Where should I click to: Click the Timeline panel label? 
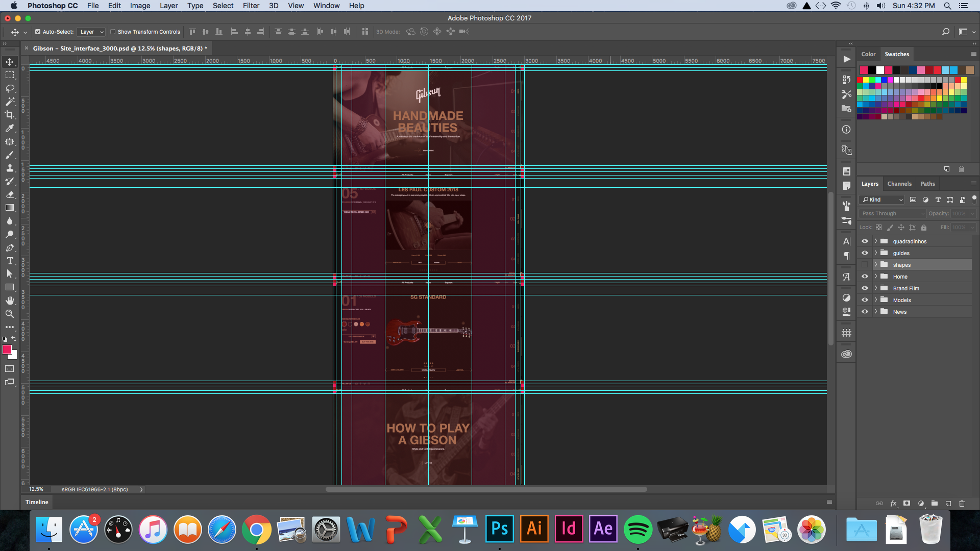tap(37, 502)
